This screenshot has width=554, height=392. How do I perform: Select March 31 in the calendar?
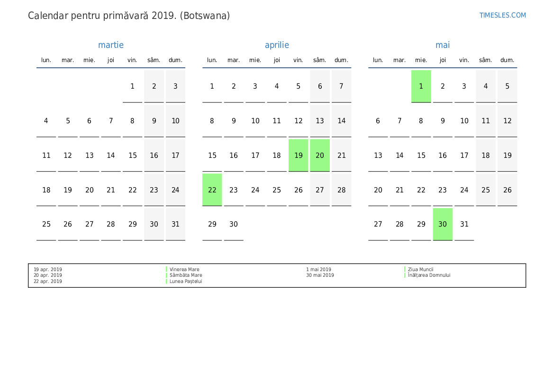[x=175, y=224]
